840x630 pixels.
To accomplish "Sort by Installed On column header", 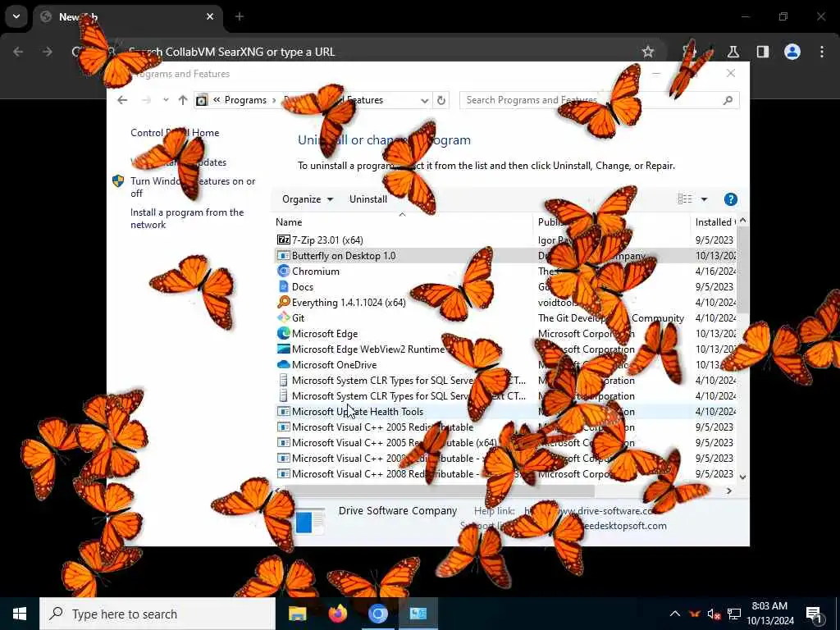I will coord(714,221).
